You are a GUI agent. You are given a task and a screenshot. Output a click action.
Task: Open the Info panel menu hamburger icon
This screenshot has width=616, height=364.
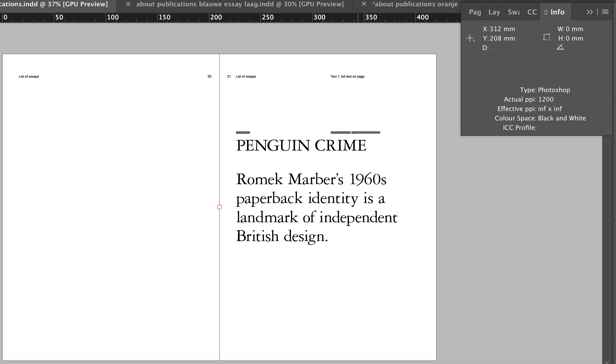[x=605, y=12]
